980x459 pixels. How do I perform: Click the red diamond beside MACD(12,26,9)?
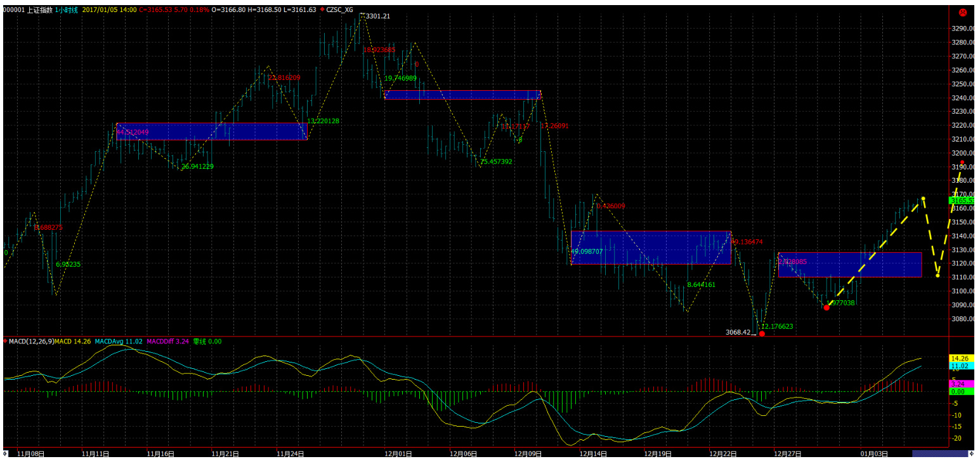coord(6,341)
